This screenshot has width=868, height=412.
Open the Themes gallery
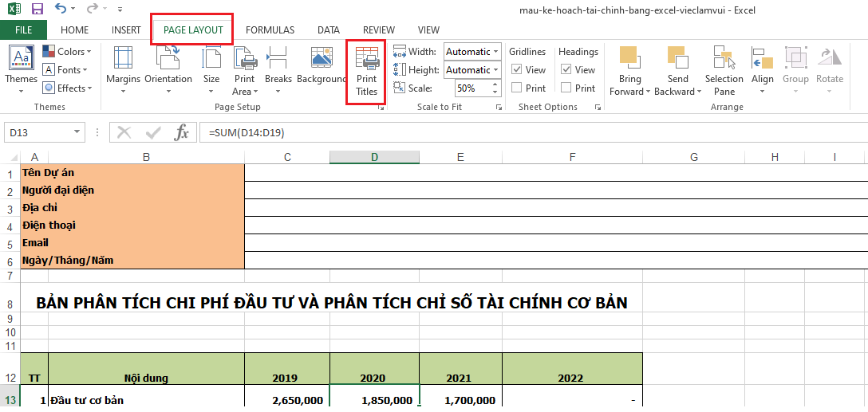(x=21, y=69)
